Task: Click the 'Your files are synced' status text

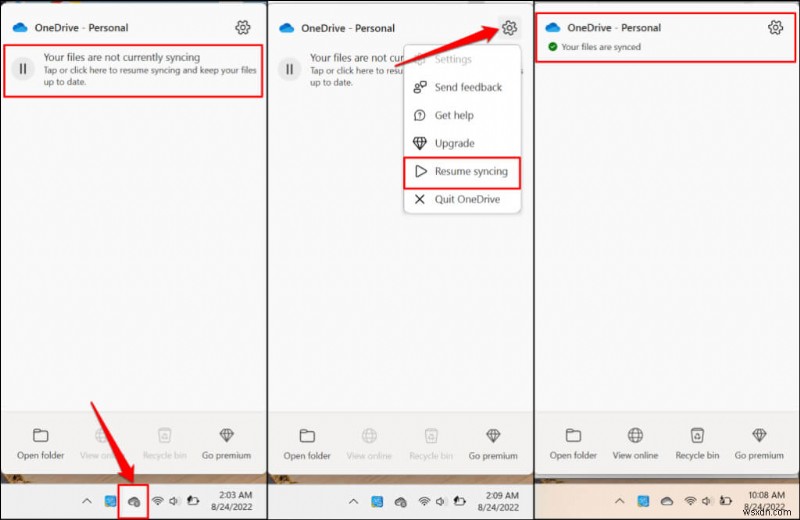Action: coord(601,47)
